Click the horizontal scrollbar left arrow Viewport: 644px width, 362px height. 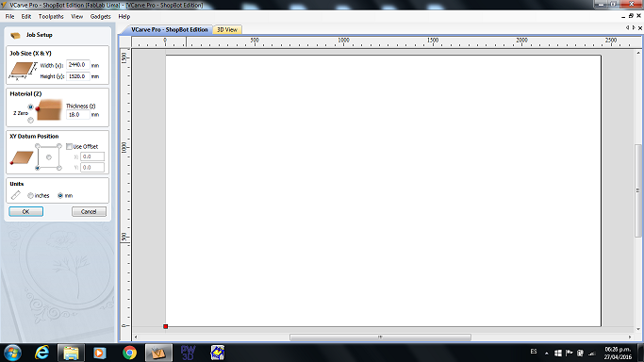(x=136, y=337)
